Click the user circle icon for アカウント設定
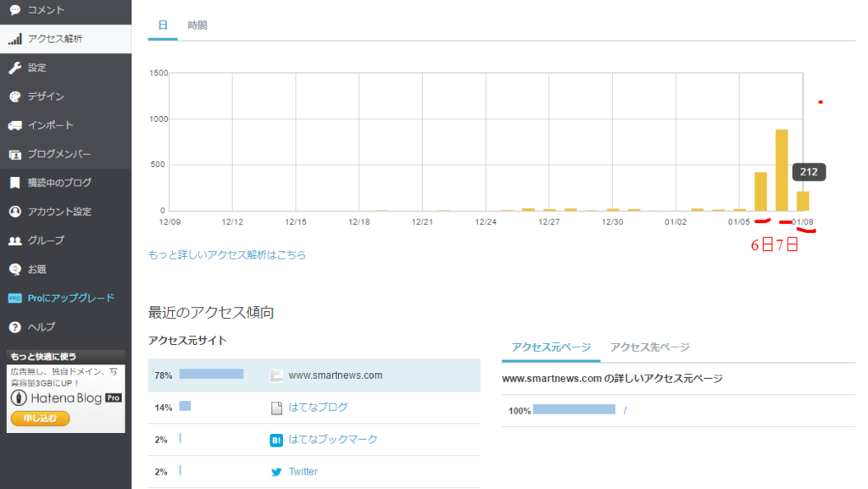Viewport: 868px width, 489px height. tap(15, 211)
